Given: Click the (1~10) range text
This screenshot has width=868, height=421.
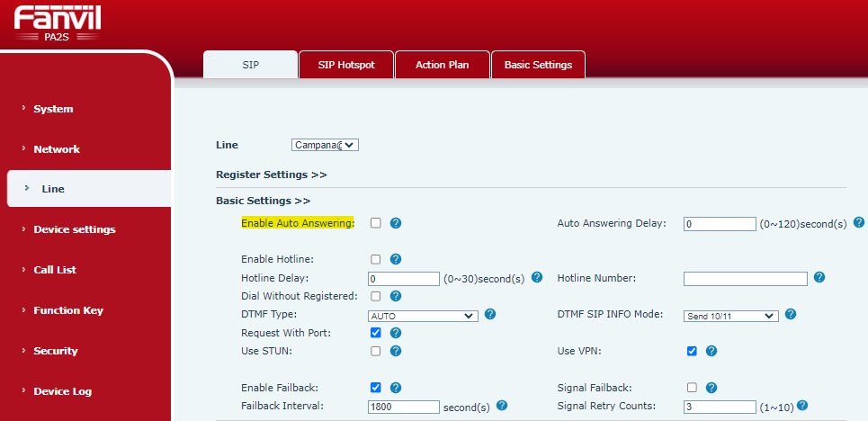Looking at the screenshot, I should pos(776,408).
